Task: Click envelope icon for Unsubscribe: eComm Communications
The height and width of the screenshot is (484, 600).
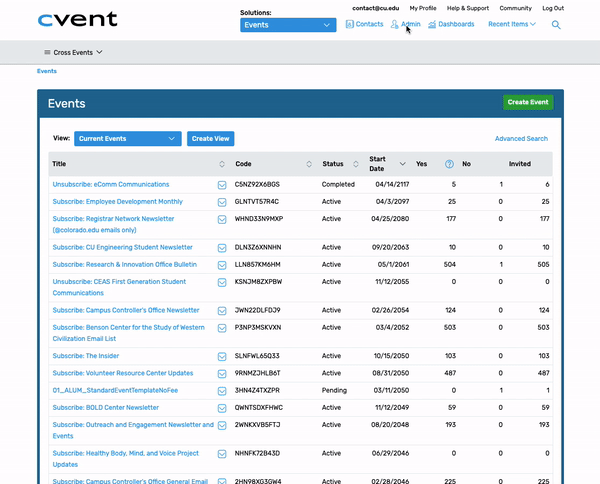Action: tap(222, 185)
